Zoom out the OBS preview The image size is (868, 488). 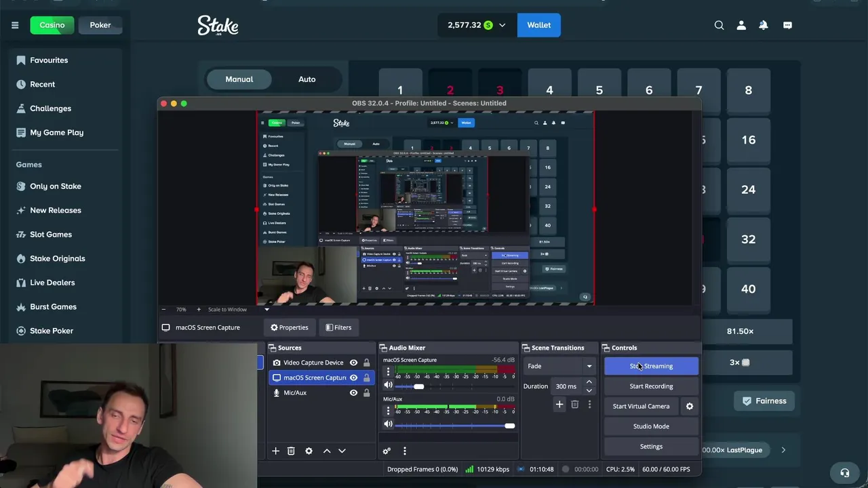(x=163, y=310)
